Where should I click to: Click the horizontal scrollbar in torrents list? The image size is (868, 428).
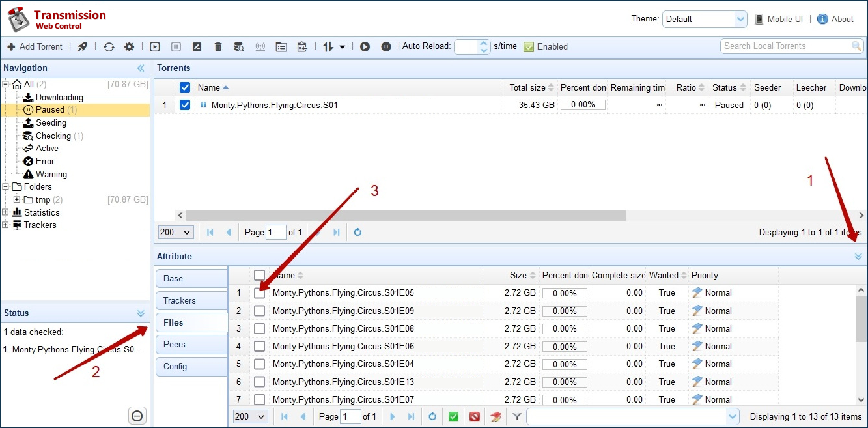(x=405, y=215)
